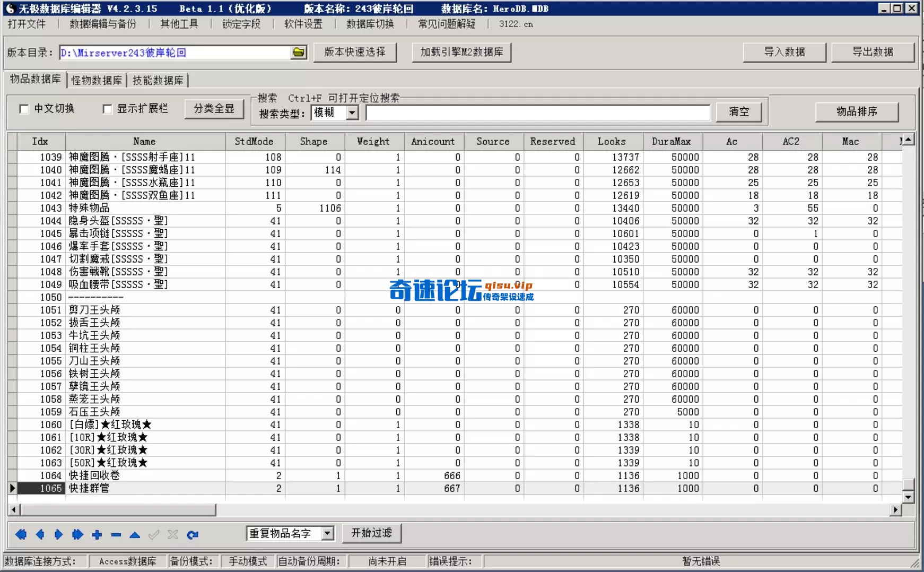The height and width of the screenshot is (572, 924).
Task: Open the 软件设置 menu
Action: [303, 24]
